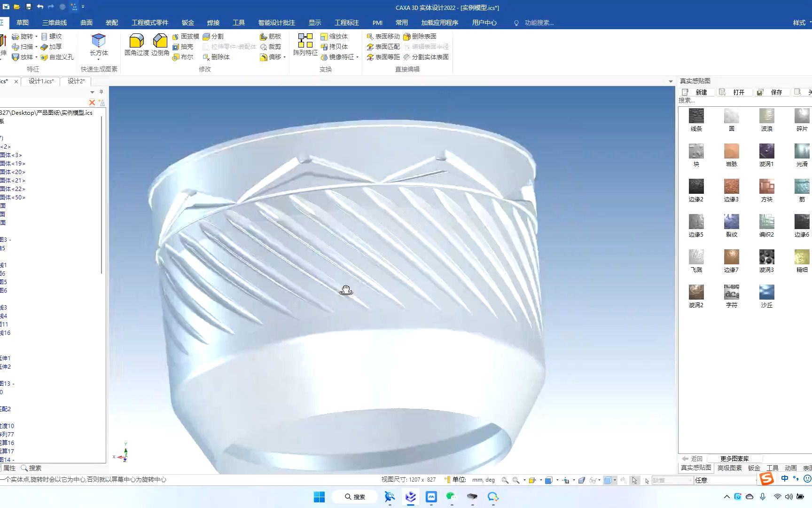This screenshot has width=812, height=508.
Task: Open the Sogou input icon in taskbar
Action: point(766,479)
